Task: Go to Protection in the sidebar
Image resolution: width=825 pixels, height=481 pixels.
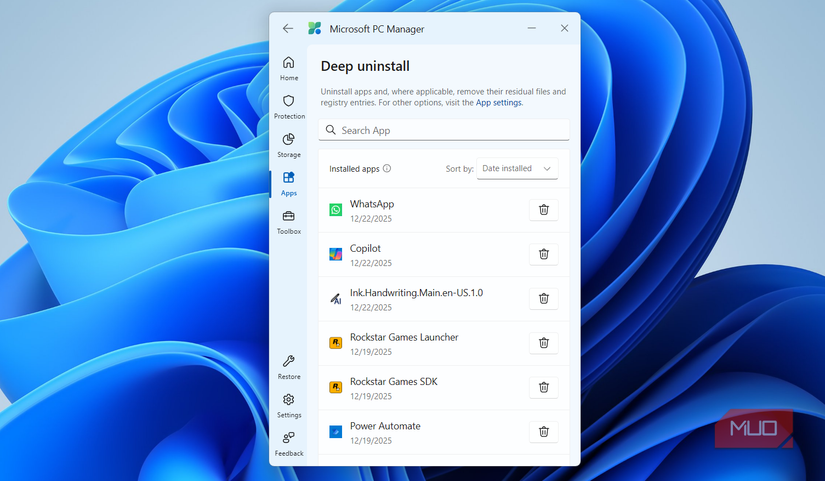Action: tap(289, 107)
